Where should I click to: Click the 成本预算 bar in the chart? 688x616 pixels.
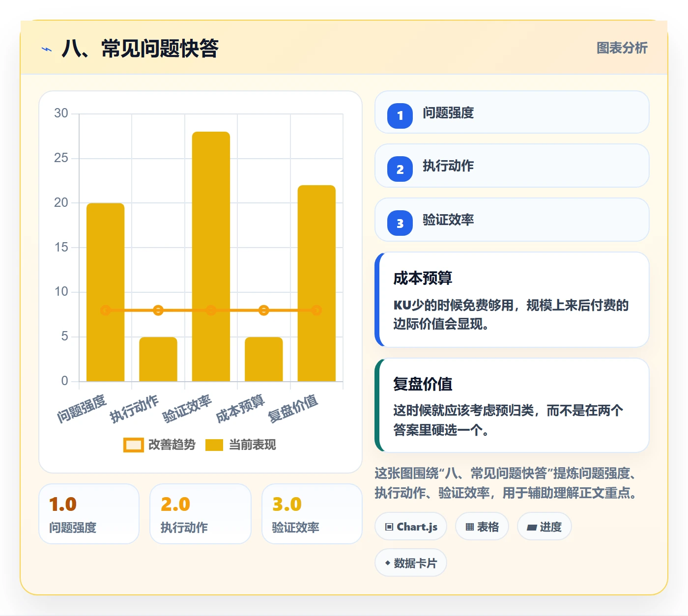(264, 359)
